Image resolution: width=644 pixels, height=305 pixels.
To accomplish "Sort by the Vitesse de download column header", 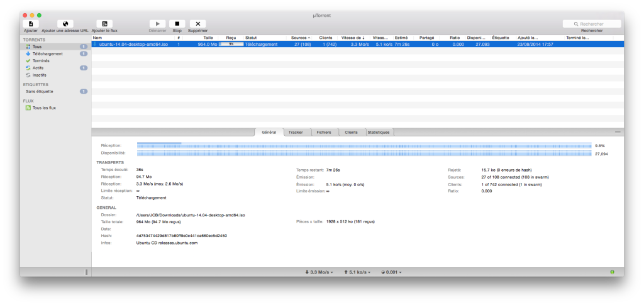I will click(353, 38).
